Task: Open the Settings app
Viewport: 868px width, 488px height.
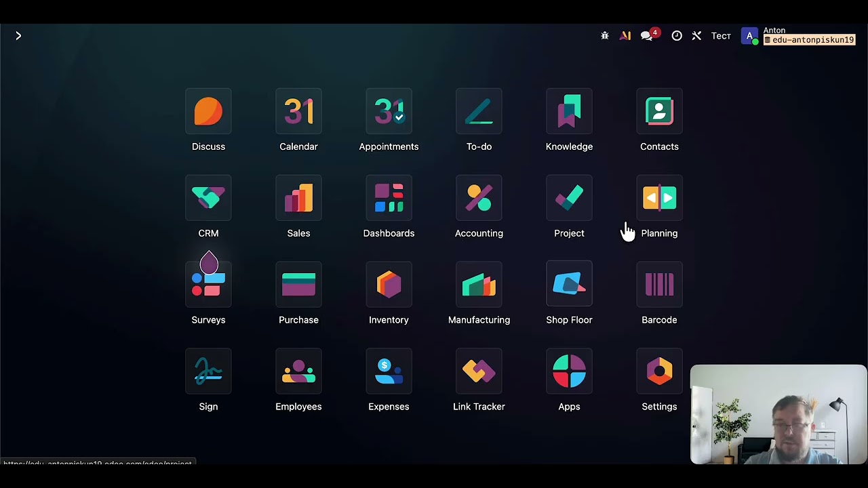Action: click(659, 371)
